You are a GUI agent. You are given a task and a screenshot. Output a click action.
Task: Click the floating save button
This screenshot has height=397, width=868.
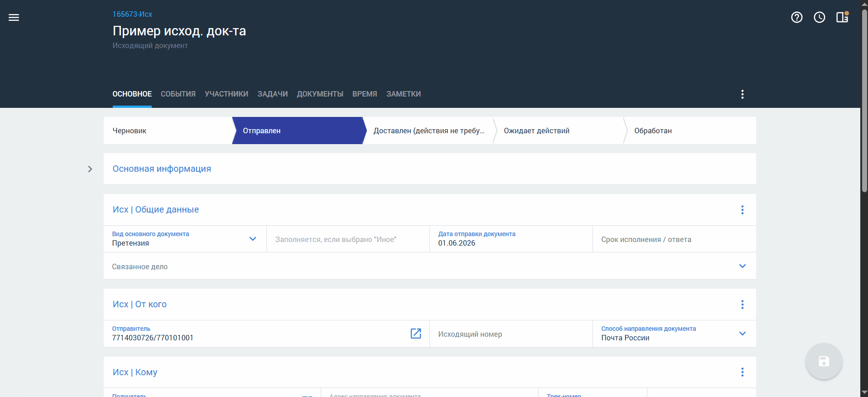(x=824, y=361)
